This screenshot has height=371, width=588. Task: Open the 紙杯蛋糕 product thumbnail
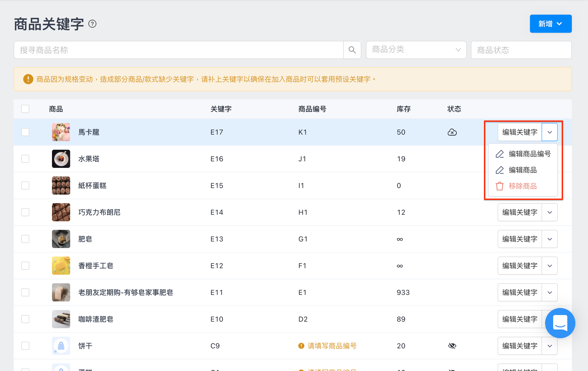[x=61, y=185]
